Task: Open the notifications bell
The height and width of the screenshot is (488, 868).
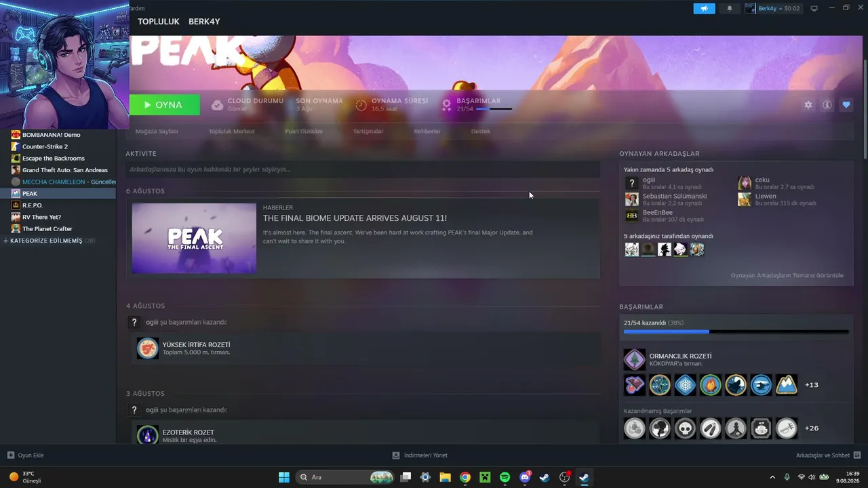Action: point(730,8)
